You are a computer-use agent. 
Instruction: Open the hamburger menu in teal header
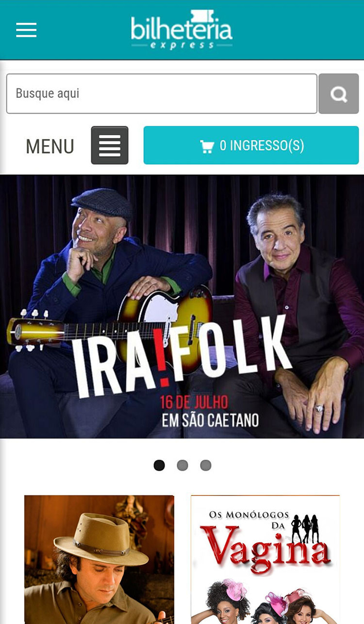coord(26,30)
